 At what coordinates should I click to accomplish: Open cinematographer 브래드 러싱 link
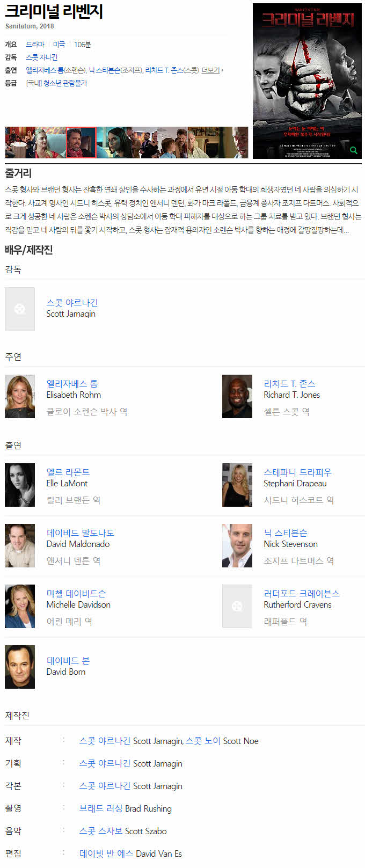[101, 808]
